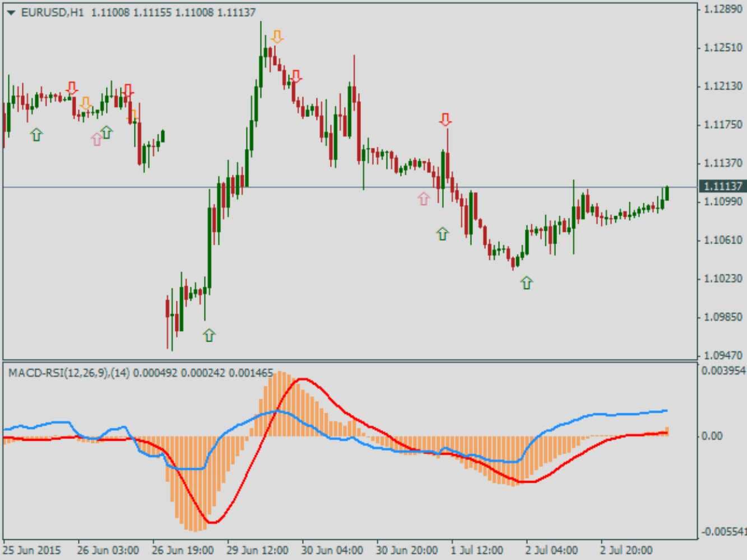Select the red signal line at its lowest trough

click(x=213, y=522)
